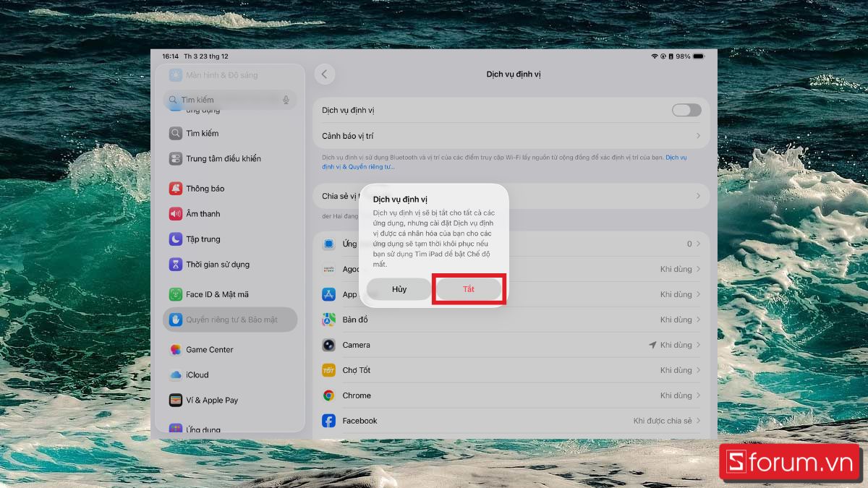Tap the Wi-Fi status bar icon

point(655,56)
